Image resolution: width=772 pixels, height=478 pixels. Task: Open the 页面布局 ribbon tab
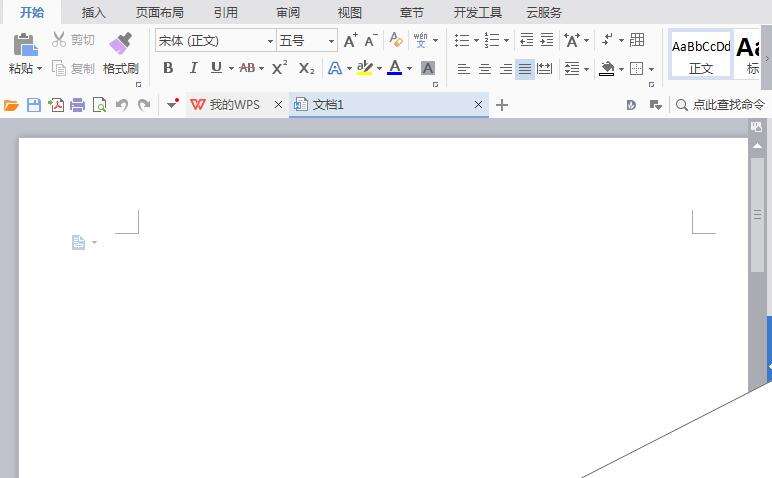pos(160,12)
